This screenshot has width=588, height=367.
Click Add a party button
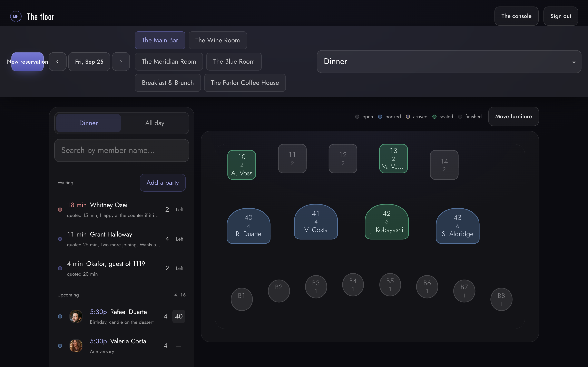pyautogui.click(x=163, y=182)
